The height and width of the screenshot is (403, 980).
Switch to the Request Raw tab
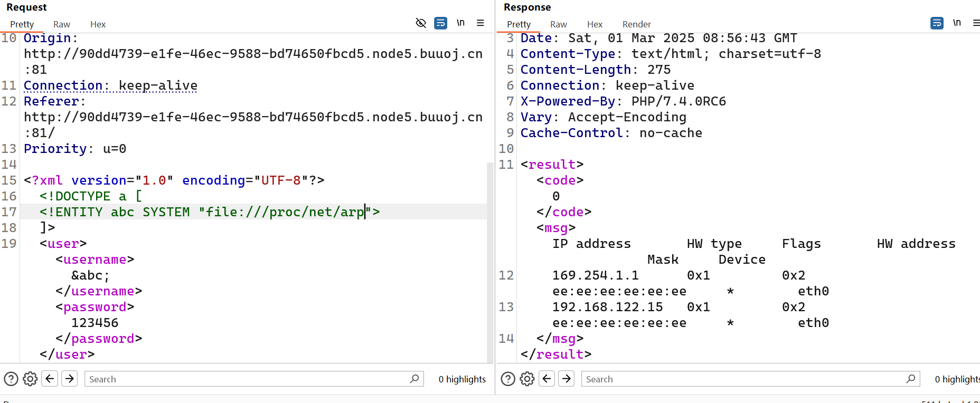[x=62, y=24]
